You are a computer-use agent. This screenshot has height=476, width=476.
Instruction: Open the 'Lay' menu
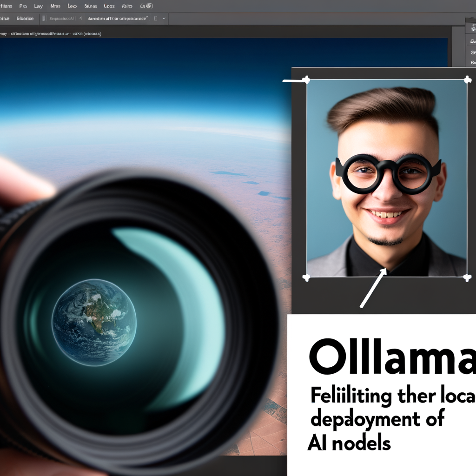pyautogui.click(x=38, y=6)
